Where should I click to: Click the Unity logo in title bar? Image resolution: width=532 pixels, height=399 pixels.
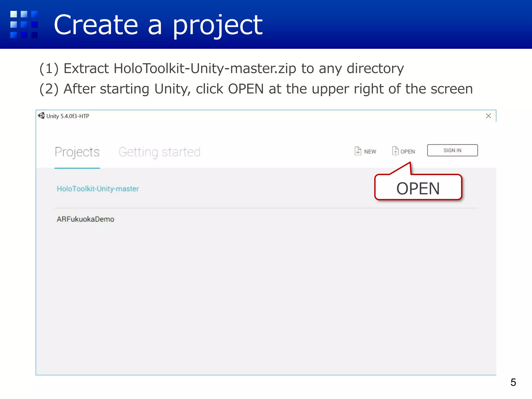(x=41, y=116)
